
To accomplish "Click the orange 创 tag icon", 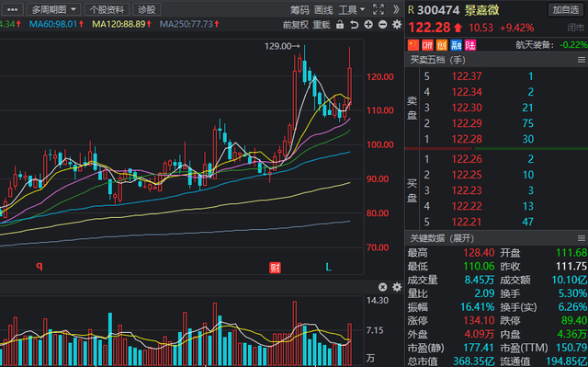I will click(442, 45).
